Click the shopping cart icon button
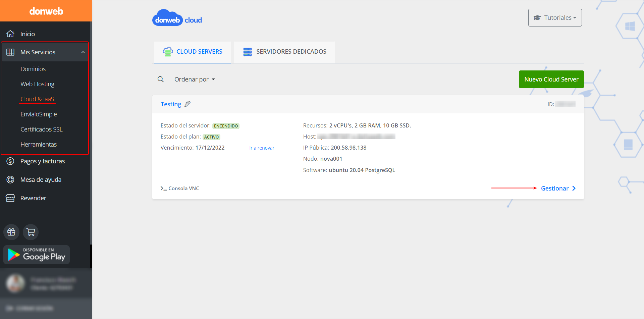 coord(31,232)
